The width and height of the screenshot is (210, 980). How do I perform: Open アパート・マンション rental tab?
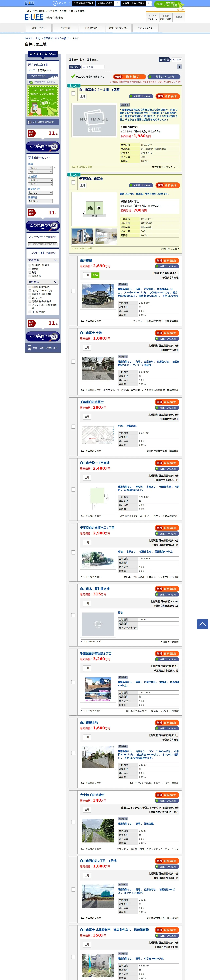[x=152, y=17]
